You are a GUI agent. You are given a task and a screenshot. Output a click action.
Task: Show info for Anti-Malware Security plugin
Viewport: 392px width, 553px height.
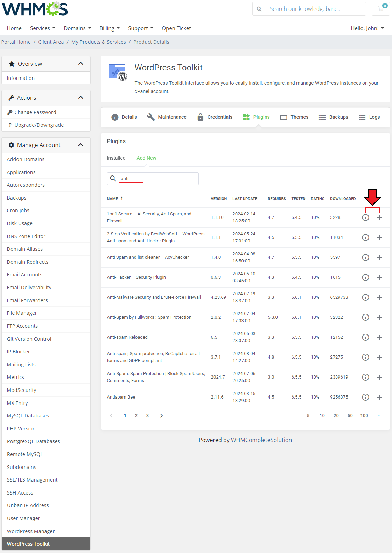(x=365, y=297)
